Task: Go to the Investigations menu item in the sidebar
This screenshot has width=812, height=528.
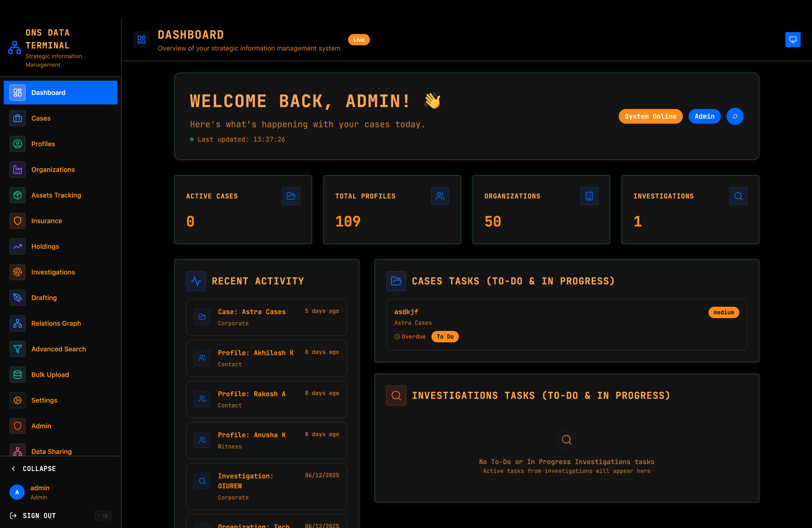Action: point(60,272)
